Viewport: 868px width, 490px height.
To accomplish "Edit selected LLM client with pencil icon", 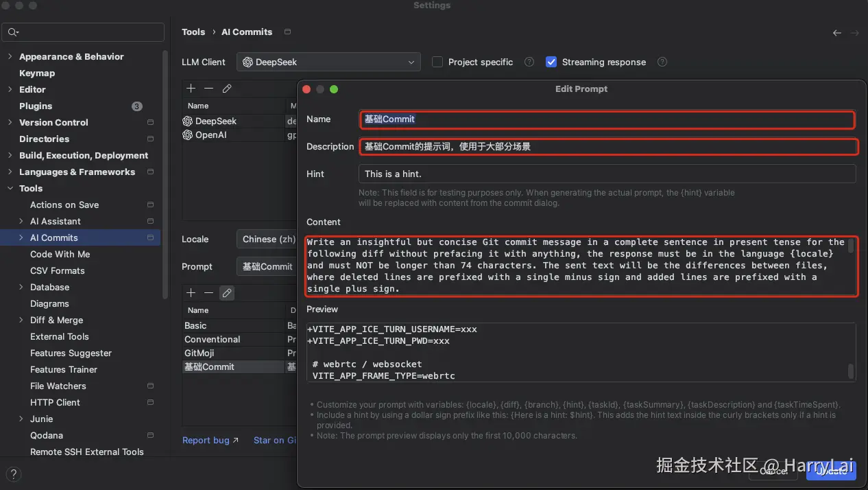I will click(227, 89).
